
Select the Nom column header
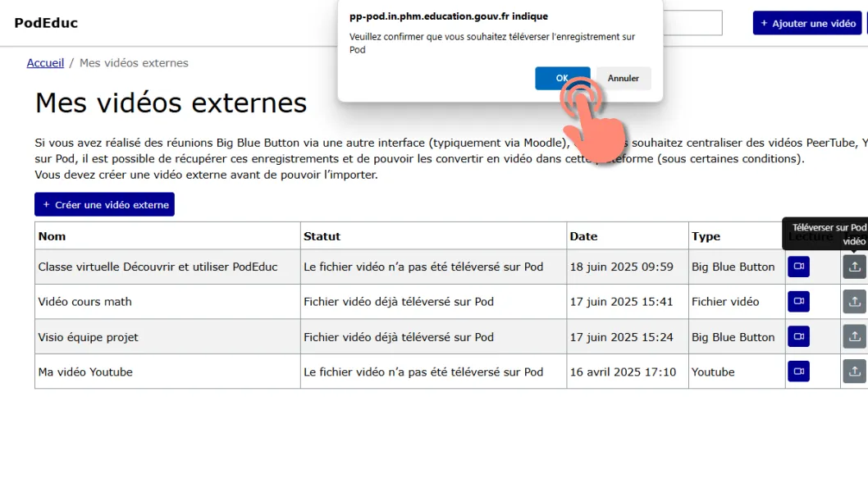pyautogui.click(x=167, y=236)
